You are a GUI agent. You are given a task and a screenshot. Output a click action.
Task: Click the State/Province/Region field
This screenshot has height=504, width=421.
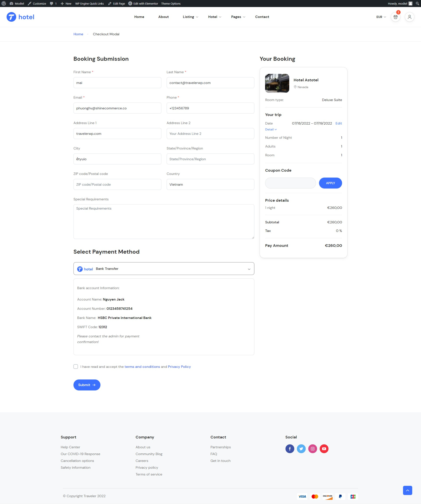[x=210, y=159]
